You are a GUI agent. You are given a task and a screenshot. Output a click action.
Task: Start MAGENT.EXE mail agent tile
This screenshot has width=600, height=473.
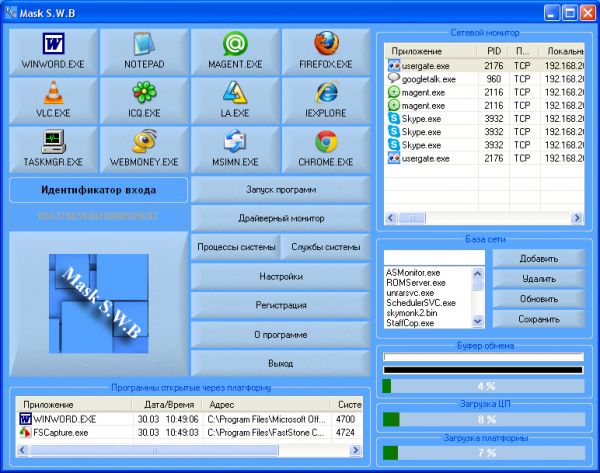click(x=234, y=52)
